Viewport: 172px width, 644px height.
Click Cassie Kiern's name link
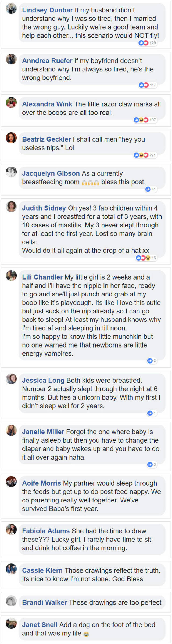coord(42,570)
